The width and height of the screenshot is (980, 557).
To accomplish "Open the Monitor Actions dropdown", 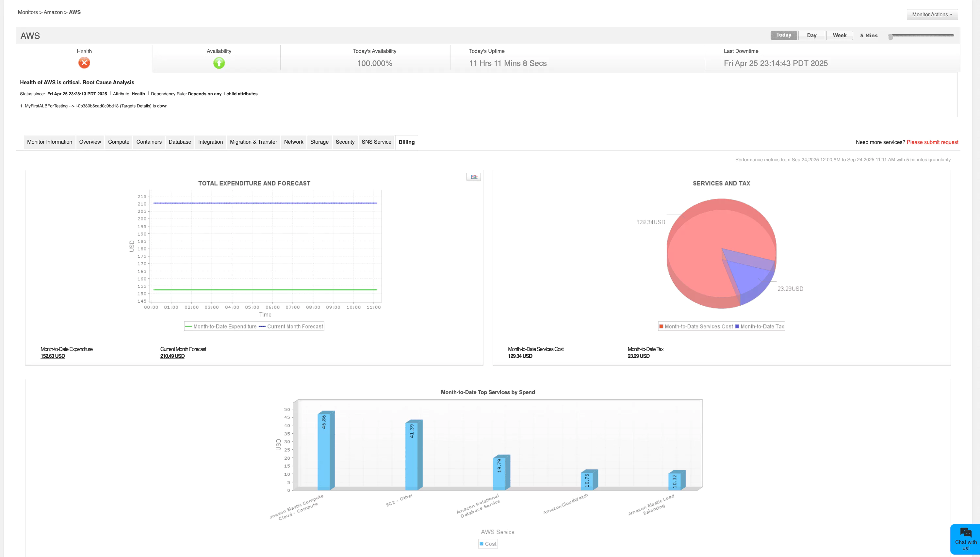I will [932, 15].
